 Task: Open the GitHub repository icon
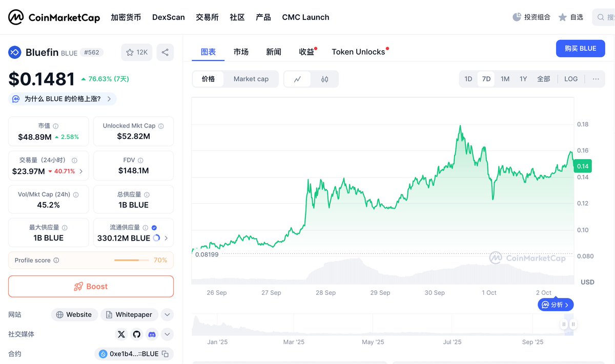point(136,334)
